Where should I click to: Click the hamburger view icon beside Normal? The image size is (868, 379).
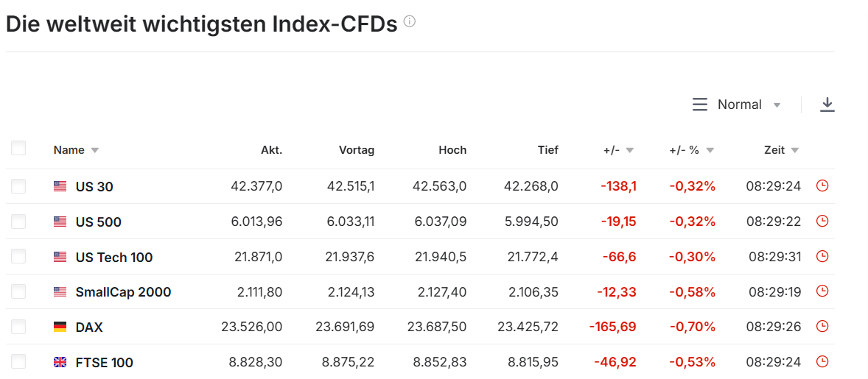(x=699, y=105)
